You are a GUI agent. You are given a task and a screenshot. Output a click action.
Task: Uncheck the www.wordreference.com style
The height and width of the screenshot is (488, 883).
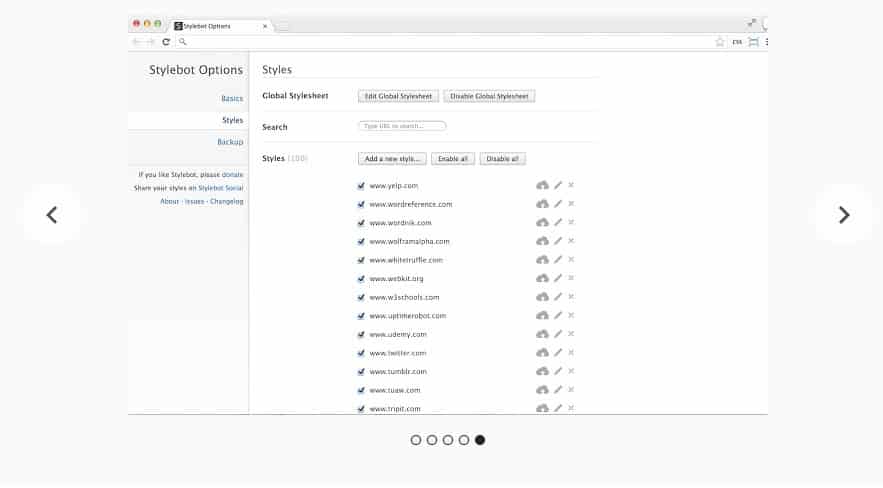[x=361, y=204]
